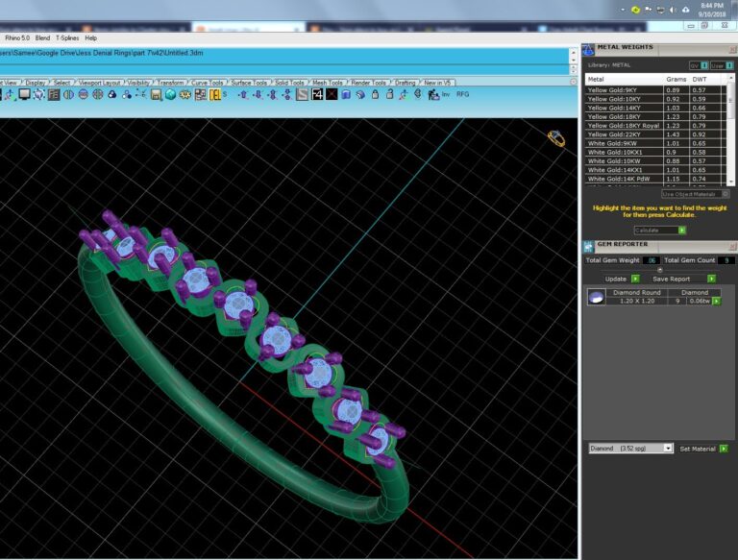Click the blue cylinder icon
This screenshot has width=738, height=560.
click(x=346, y=94)
